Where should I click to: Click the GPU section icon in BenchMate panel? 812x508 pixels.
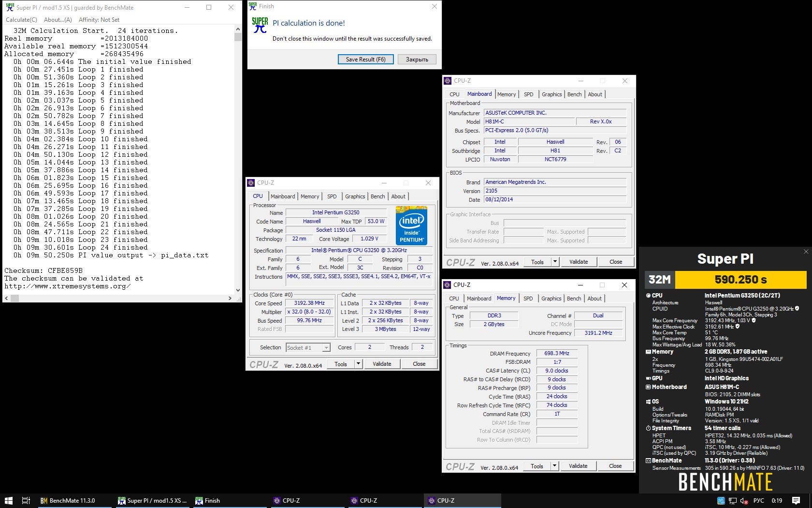tap(648, 378)
